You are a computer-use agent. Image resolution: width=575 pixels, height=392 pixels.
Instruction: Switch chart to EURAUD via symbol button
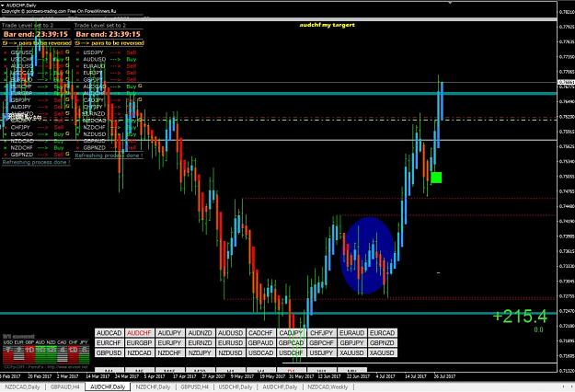[352, 333]
